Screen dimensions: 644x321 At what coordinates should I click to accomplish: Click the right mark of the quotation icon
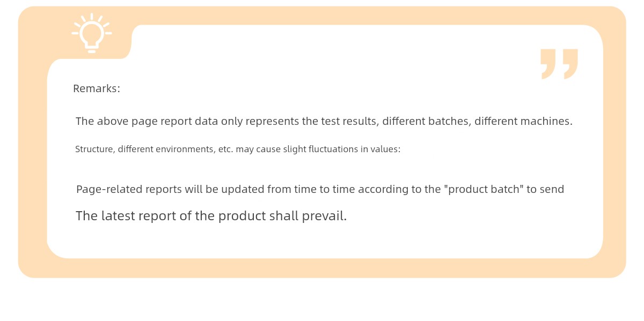pos(570,64)
